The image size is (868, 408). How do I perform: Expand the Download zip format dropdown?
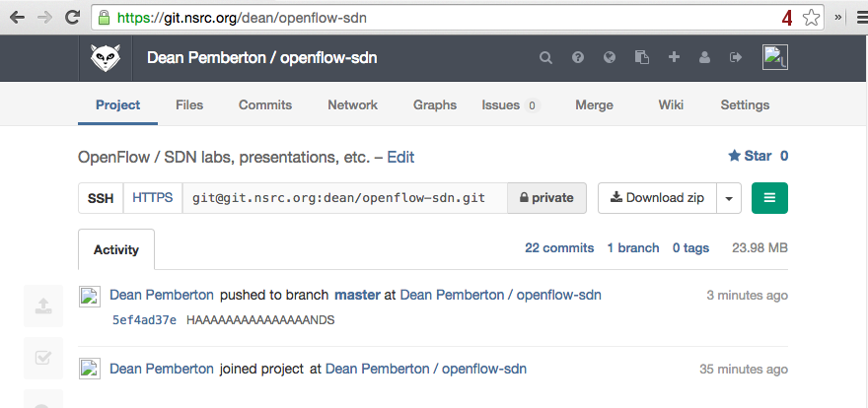(729, 198)
